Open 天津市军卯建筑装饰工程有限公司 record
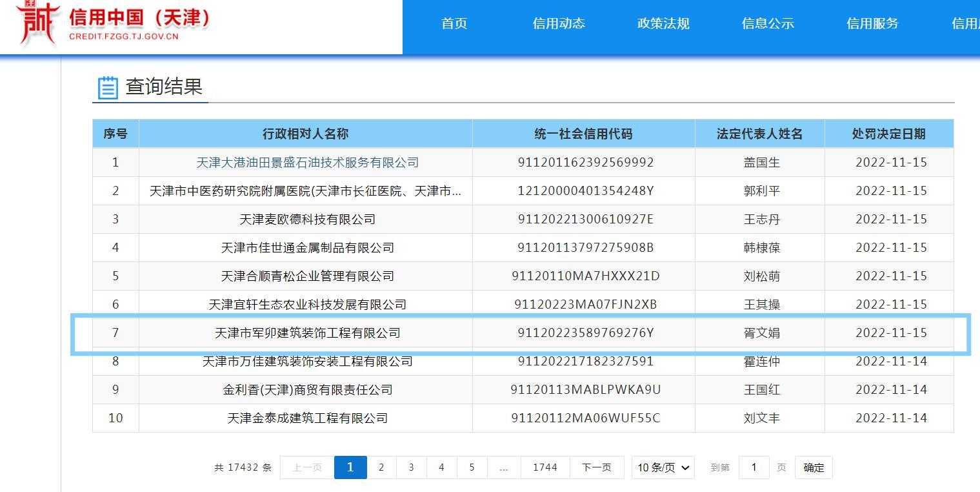The height and width of the screenshot is (492, 980). coord(308,333)
